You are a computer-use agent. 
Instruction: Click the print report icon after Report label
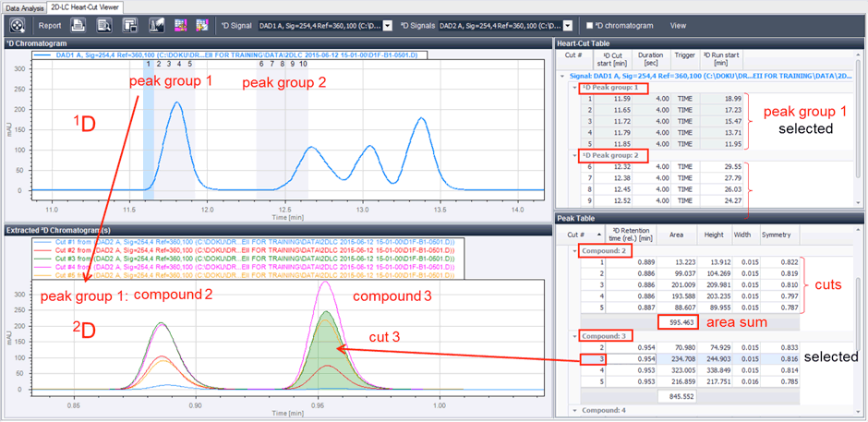[79, 25]
